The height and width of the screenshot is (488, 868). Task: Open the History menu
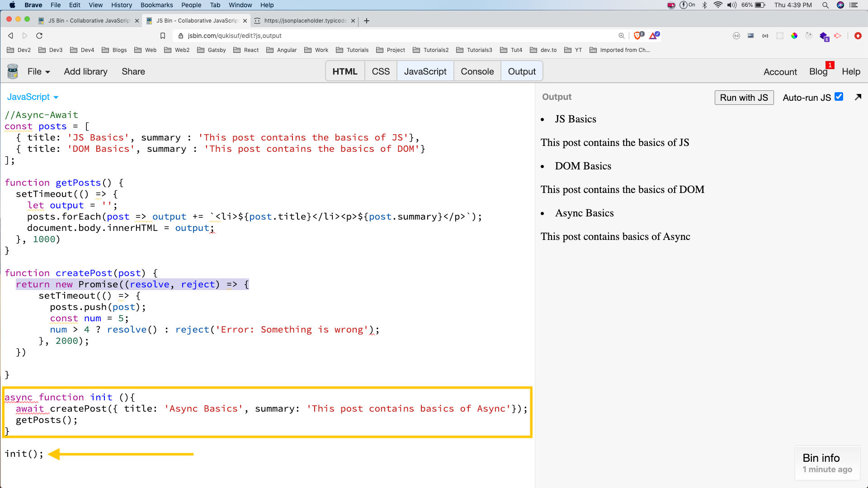tap(122, 5)
